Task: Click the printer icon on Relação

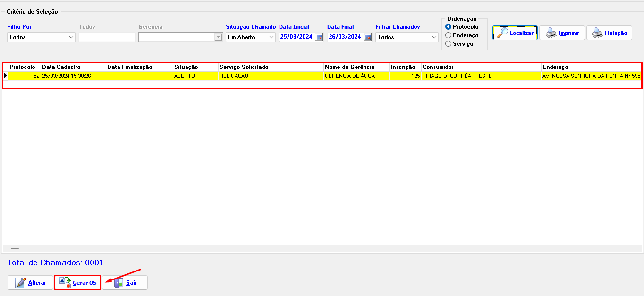Action: [597, 33]
